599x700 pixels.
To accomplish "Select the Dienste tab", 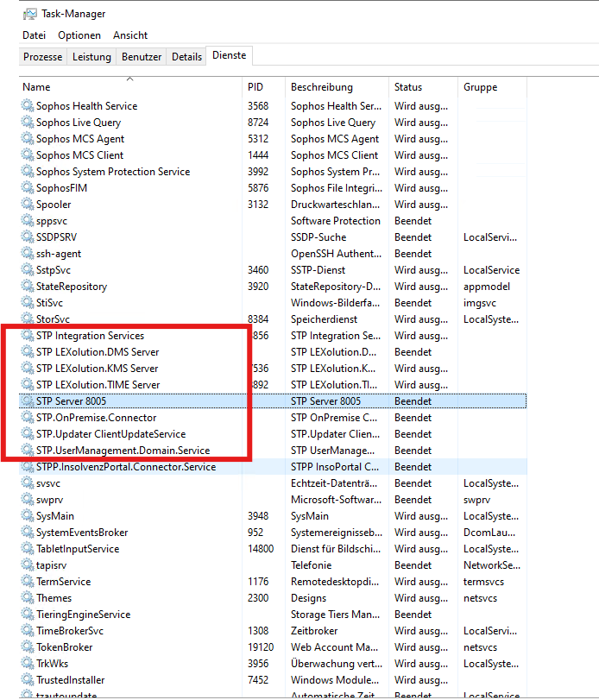I will 229,55.
